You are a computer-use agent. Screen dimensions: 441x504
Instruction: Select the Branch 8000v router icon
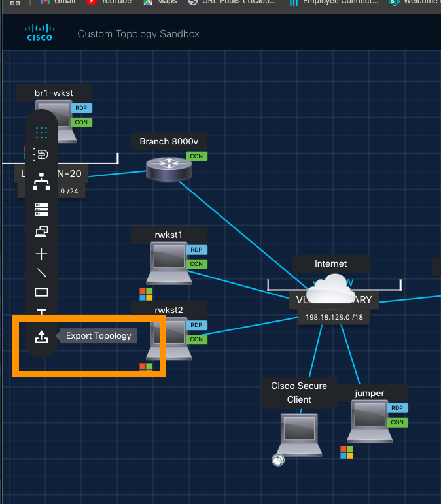point(169,169)
